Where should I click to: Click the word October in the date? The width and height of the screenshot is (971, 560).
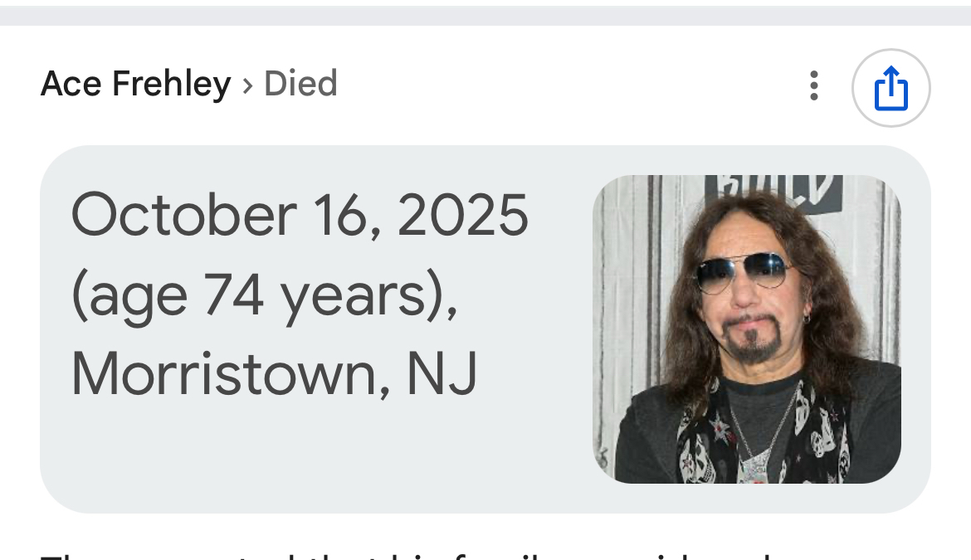(183, 215)
